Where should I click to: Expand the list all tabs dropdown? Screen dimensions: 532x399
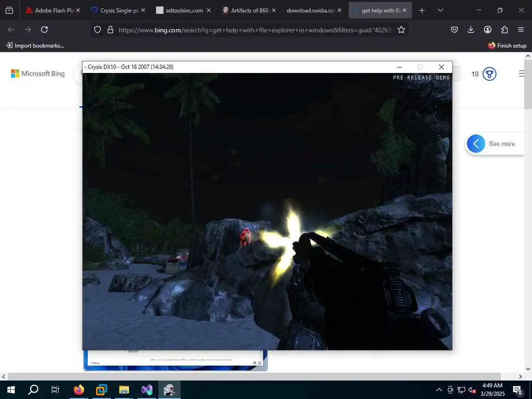coord(441,11)
